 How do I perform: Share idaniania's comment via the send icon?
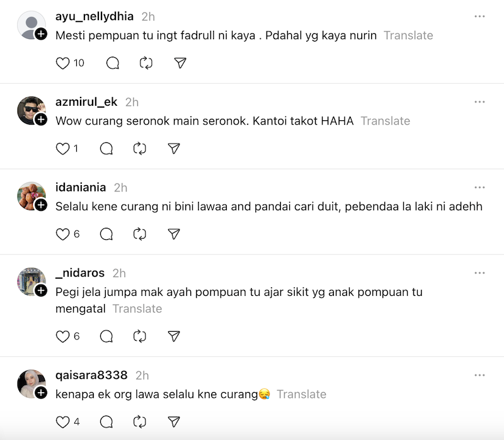(175, 234)
